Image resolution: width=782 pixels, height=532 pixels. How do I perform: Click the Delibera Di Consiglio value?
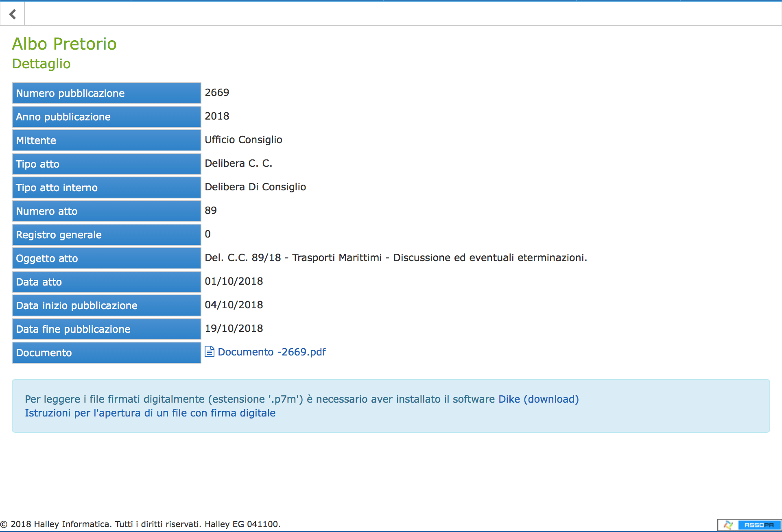click(x=255, y=187)
